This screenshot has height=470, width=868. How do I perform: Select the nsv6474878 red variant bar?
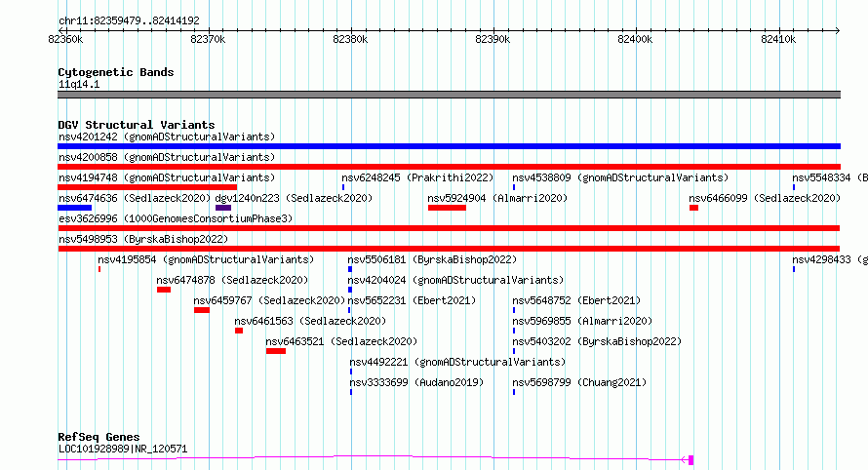[x=164, y=290]
